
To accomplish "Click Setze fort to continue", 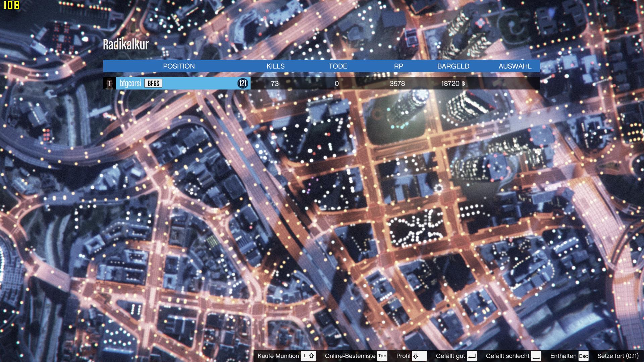I will (618, 356).
